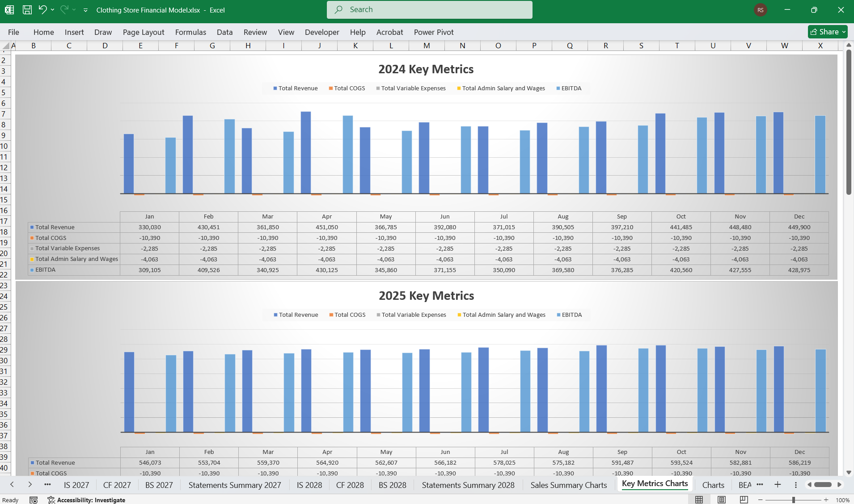Switch to CF 2027 sheet tab
The image size is (854, 504).
(117, 485)
